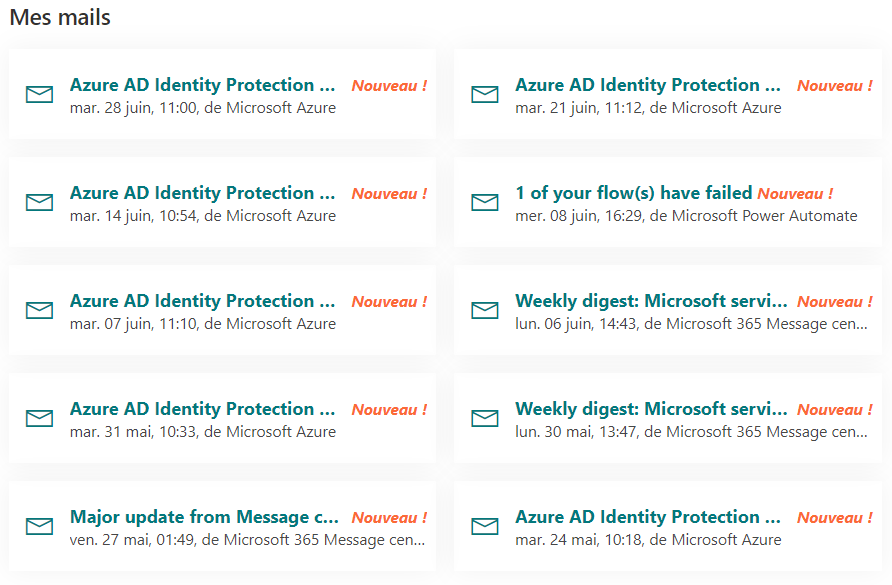Image resolution: width=892 pixels, height=585 pixels.
Task: Click envelope icon of 14 juin Azure mail
Action: (39, 202)
